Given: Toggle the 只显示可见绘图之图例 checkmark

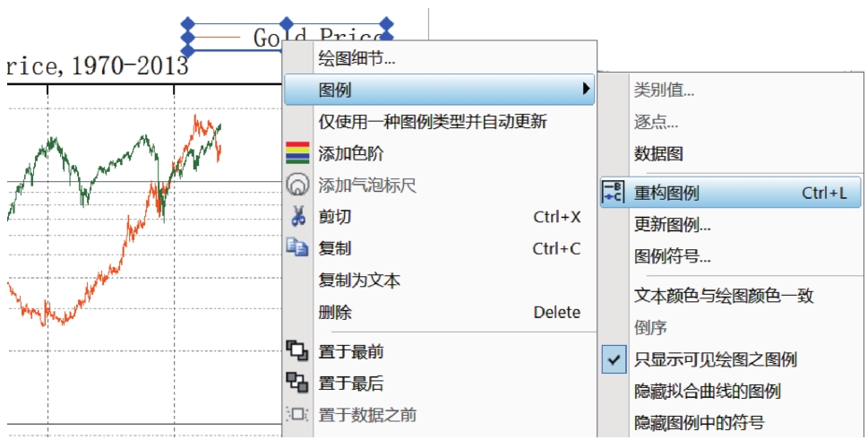Looking at the screenshot, I should click(x=614, y=359).
